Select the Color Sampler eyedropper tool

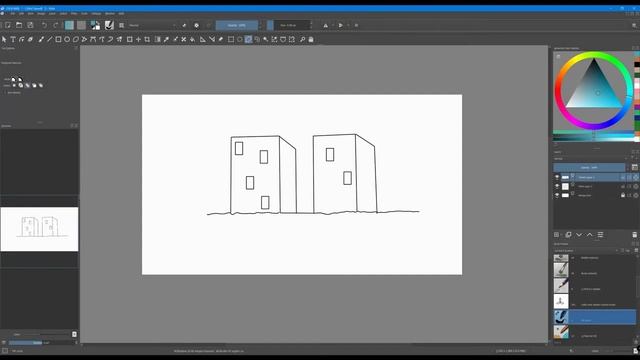click(x=166, y=39)
